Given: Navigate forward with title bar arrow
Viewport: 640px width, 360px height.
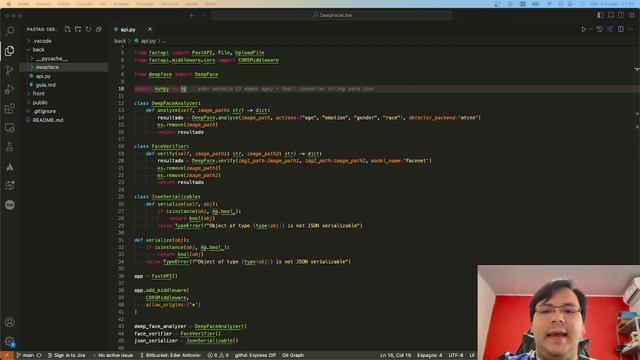Looking at the screenshot, I should [203, 15].
